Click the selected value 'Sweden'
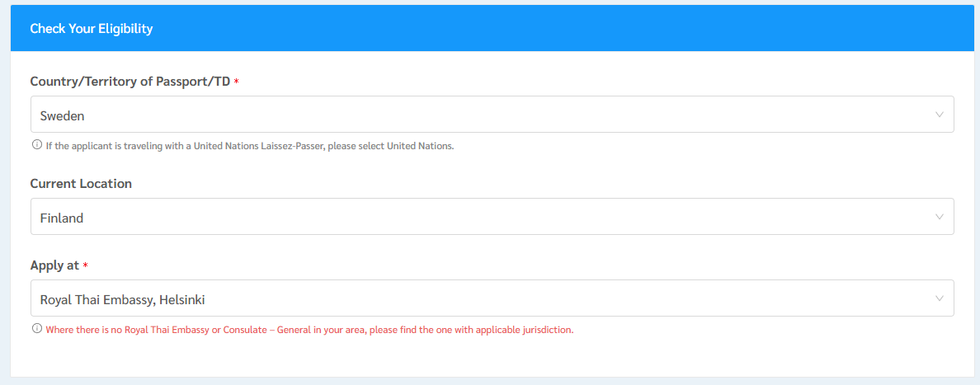The image size is (980, 385). (63, 115)
